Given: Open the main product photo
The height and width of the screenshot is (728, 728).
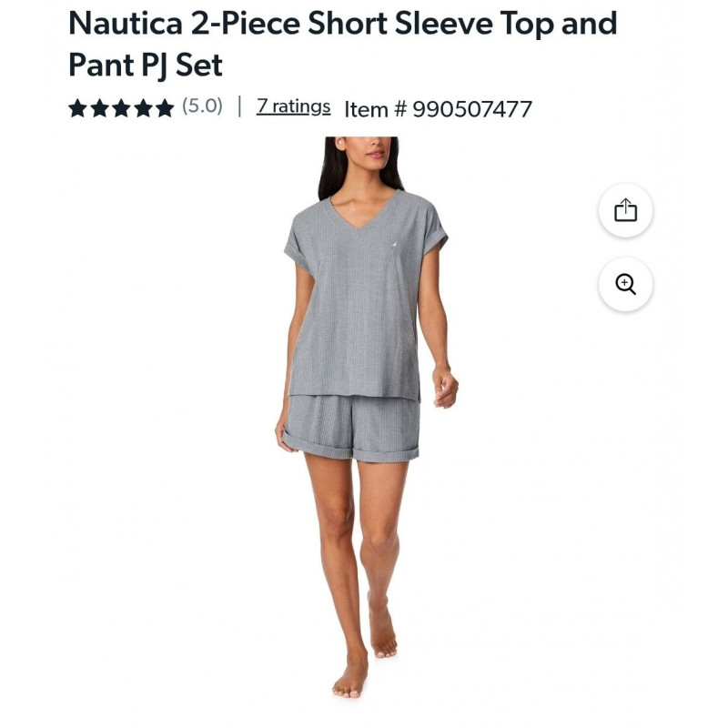Looking at the screenshot, I should click(364, 418).
